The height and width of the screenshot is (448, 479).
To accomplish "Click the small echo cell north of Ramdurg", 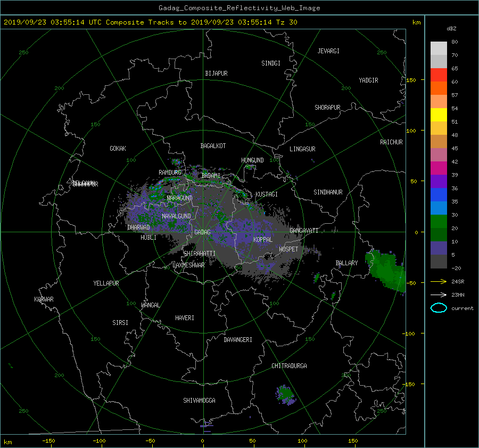I will [176, 162].
